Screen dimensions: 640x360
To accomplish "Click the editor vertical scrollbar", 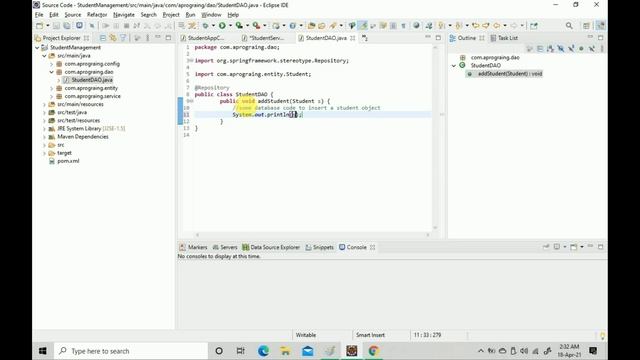I will (435, 138).
